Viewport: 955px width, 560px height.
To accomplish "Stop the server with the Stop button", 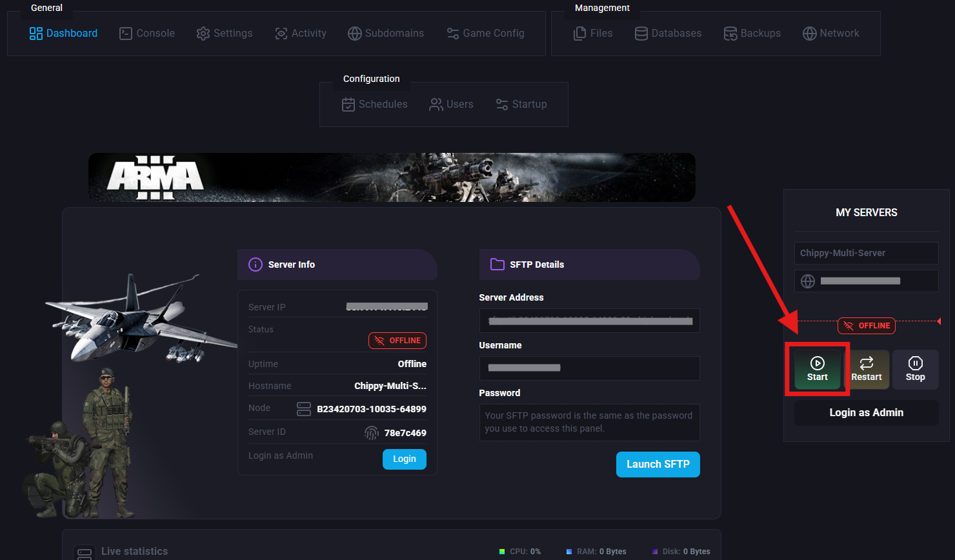I will 916,370.
